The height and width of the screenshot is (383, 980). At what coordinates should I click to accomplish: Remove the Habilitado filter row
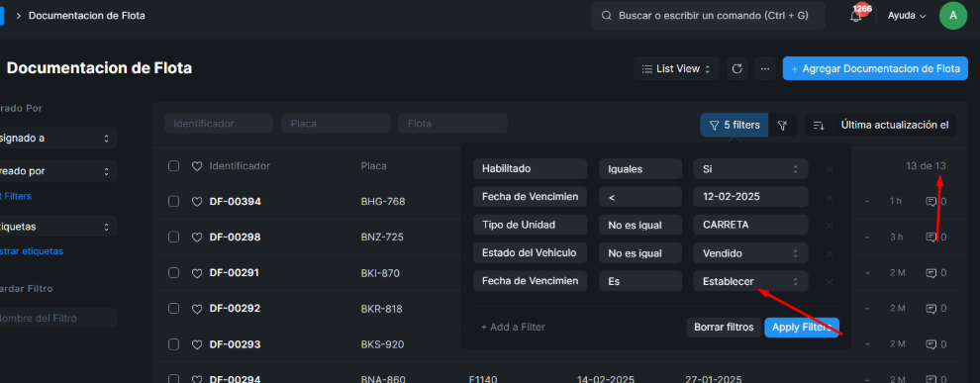(830, 169)
